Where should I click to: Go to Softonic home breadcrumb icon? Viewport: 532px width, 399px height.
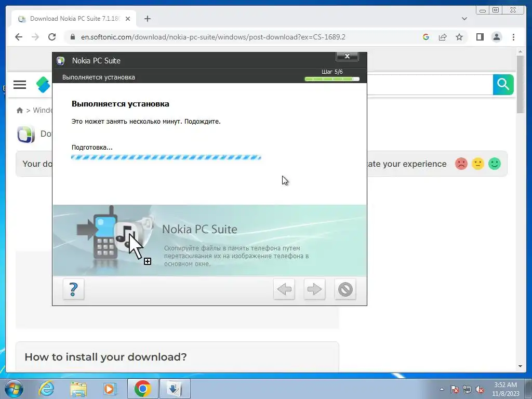[20, 110]
